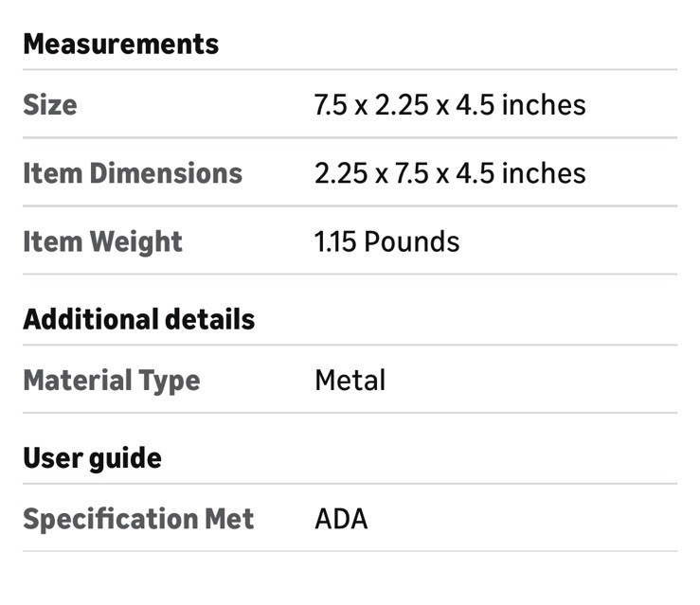Select the 7.5 x 2.25 x 4.5 inches value
Screen dimensions: 700x605
[450, 105]
